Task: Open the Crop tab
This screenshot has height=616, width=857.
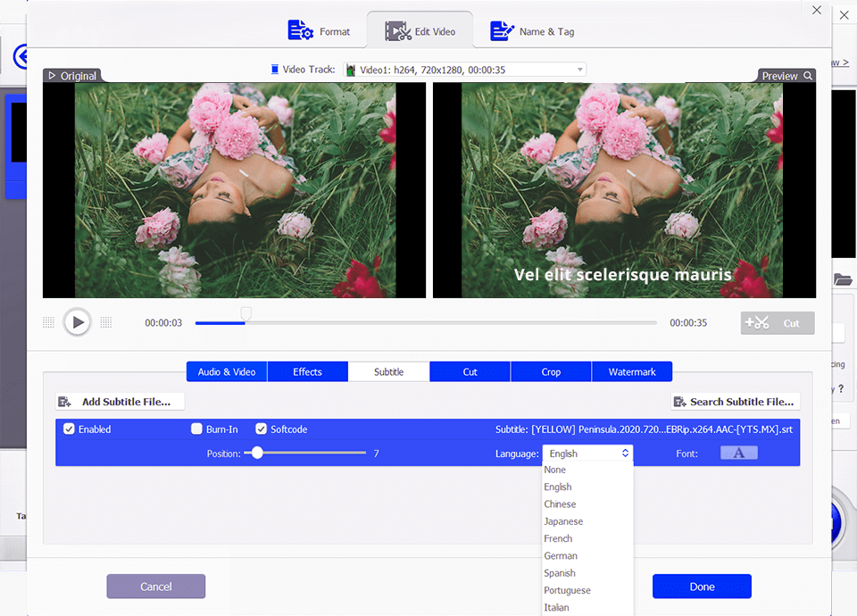Action: 551,371
